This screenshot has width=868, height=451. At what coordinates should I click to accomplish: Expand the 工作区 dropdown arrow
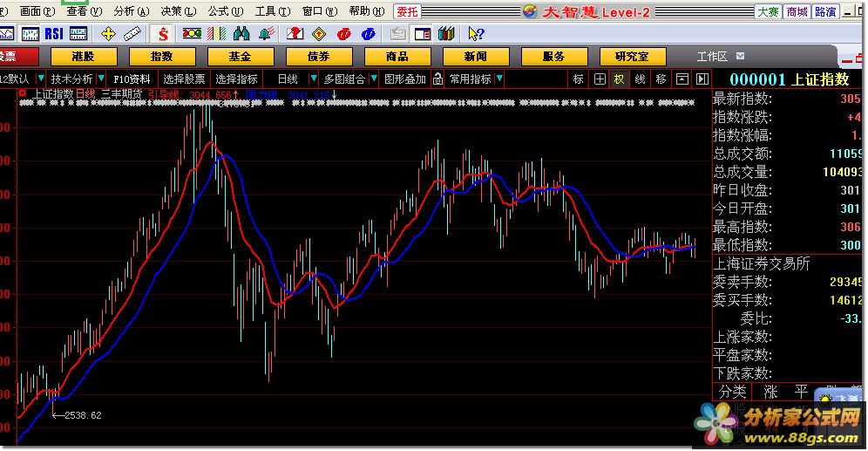tap(741, 56)
